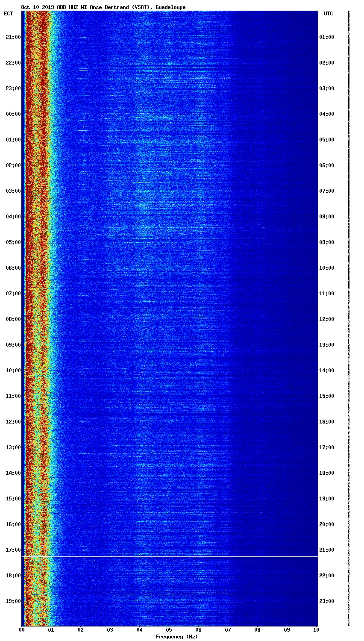Click the 21:00 ECT time label

(13, 37)
